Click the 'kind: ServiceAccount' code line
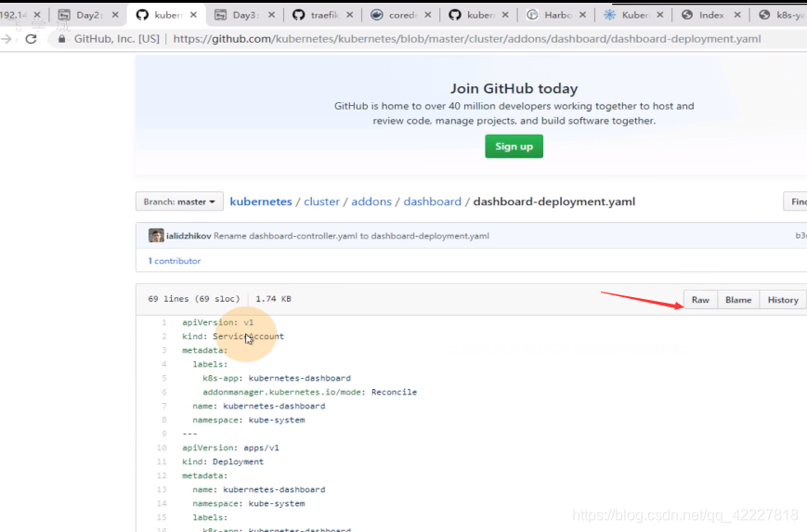Viewport: 807px width, 532px height. click(233, 336)
